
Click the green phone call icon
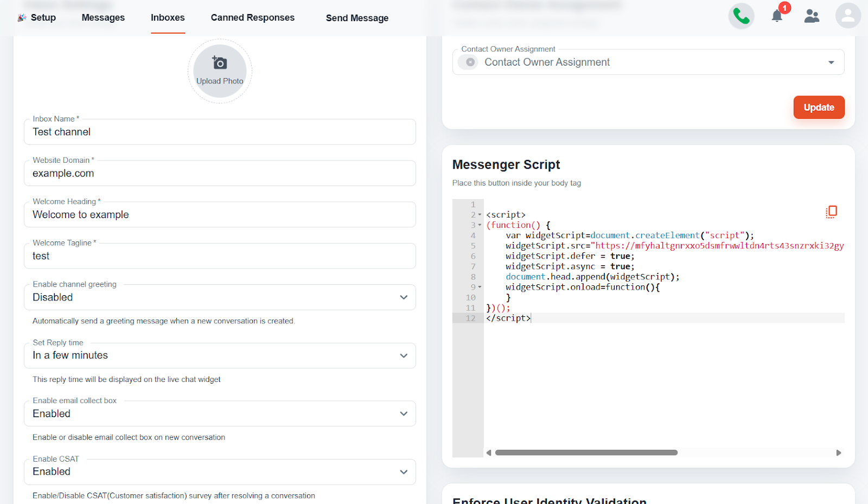click(x=741, y=16)
